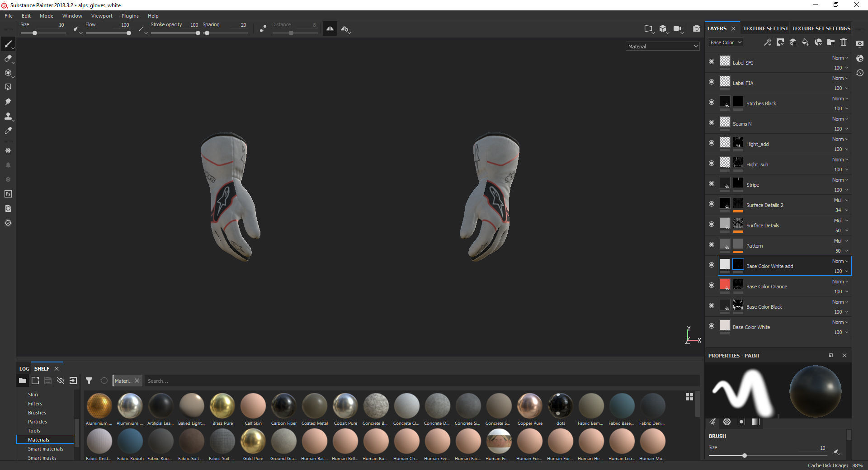Toggle visibility of Hight_add layer
This screenshot has height=470, width=868.
712,143
